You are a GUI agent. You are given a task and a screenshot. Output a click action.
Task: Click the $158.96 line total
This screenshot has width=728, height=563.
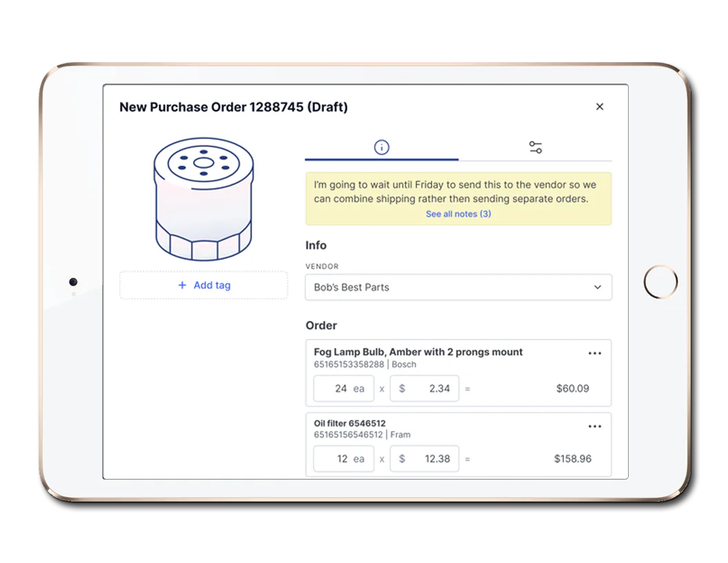(x=572, y=459)
